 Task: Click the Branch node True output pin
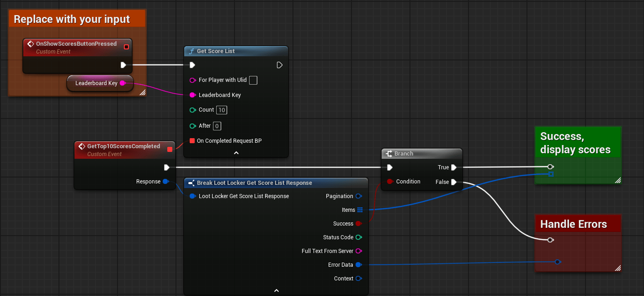click(453, 167)
